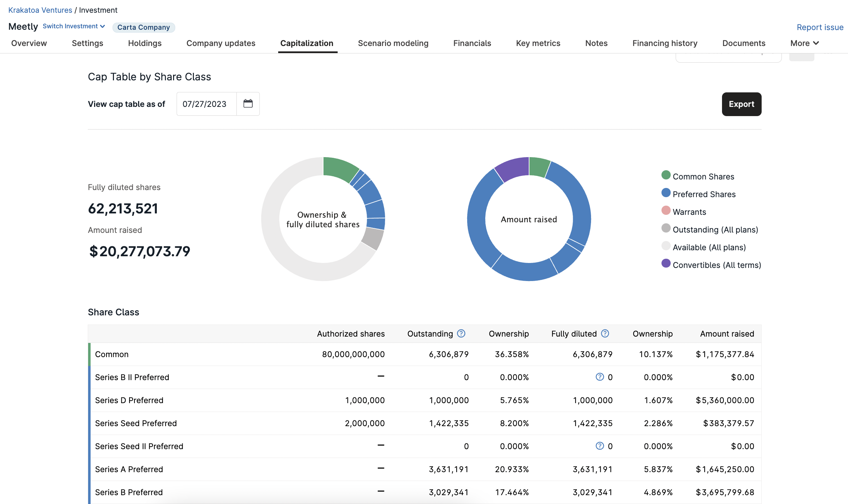The width and height of the screenshot is (848, 504).
Task: Toggle the Warrants legend item
Action: (689, 212)
